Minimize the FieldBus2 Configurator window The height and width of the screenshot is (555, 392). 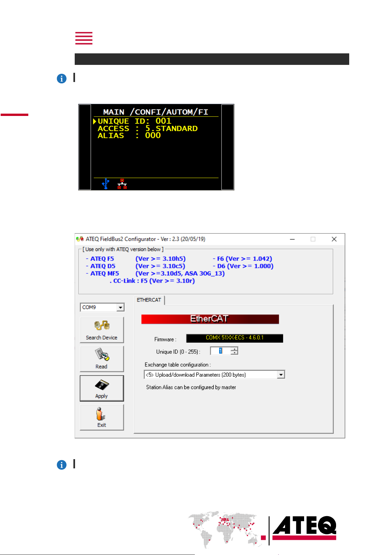[x=292, y=239]
